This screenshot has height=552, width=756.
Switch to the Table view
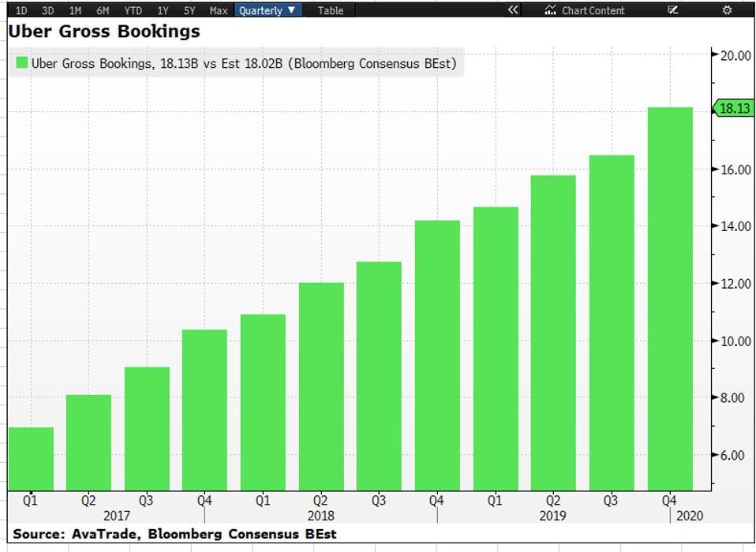(x=331, y=10)
